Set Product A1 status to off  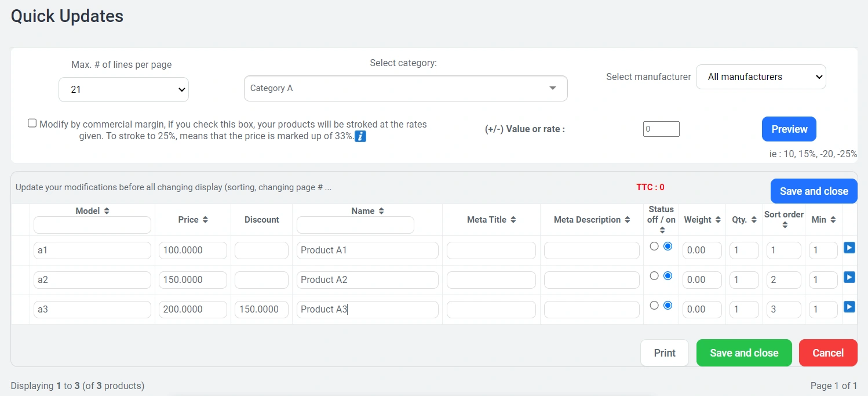point(654,246)
